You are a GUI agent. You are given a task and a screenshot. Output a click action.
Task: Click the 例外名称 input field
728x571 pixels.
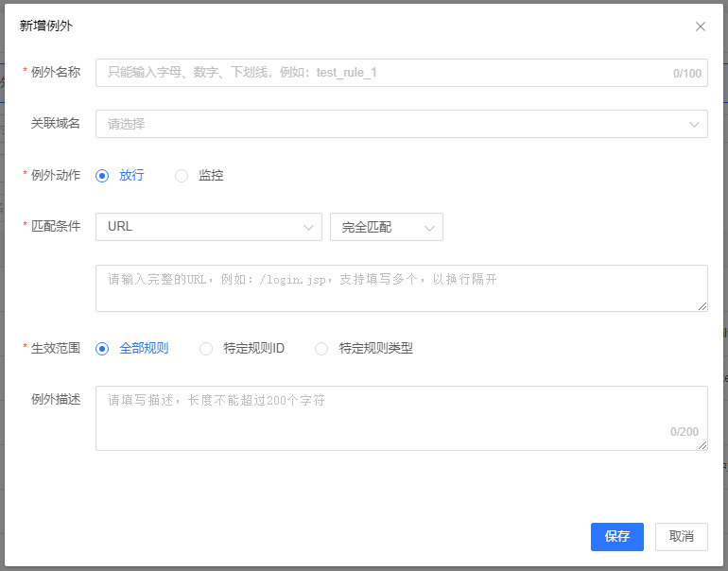[401, 73]
